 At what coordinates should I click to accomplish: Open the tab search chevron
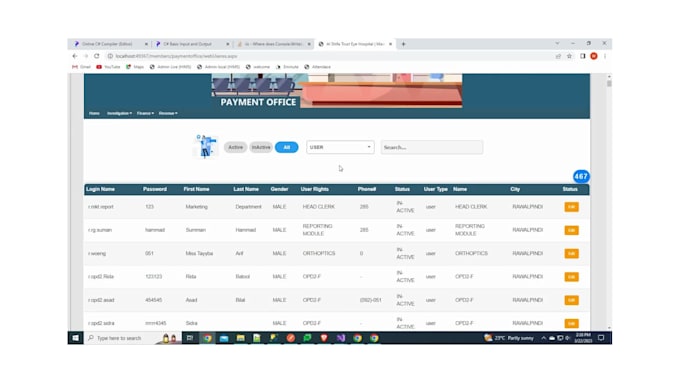tap(557, 43)
